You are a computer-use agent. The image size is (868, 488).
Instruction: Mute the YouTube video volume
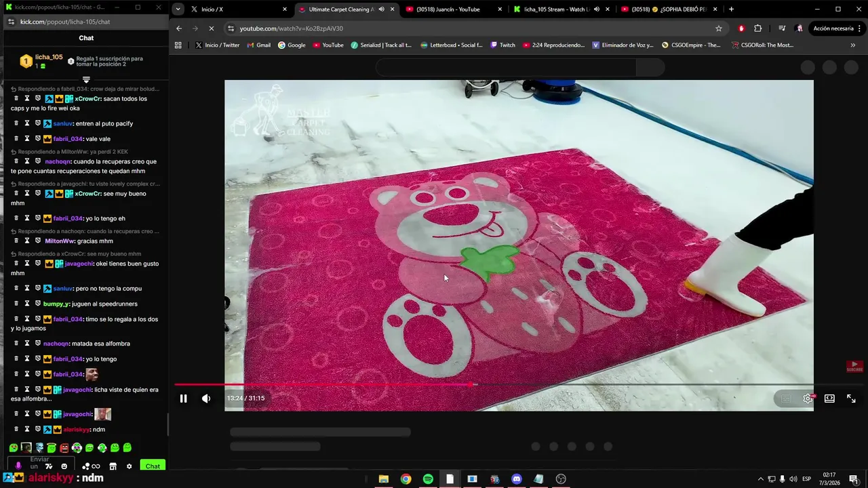[x=206, y=399]
